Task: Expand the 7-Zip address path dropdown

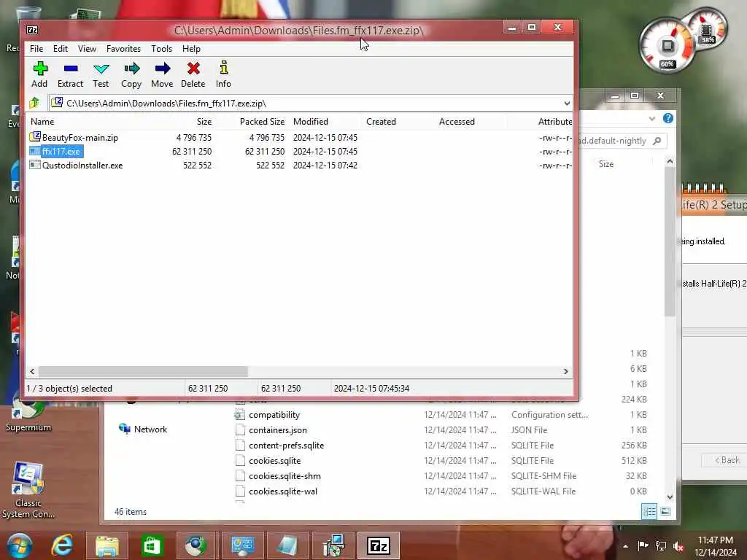Action: pos(566,104)
